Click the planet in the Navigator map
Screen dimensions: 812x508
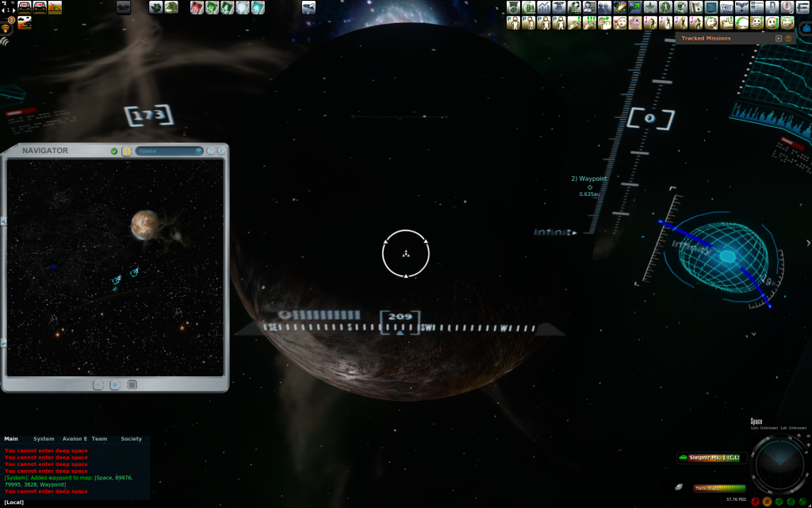click(x=146, y=225)
